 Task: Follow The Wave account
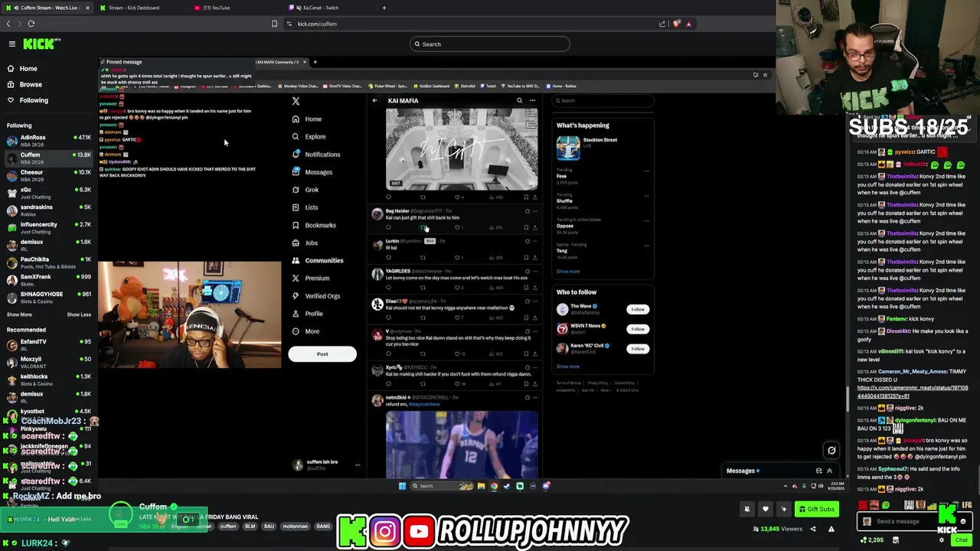638,309
